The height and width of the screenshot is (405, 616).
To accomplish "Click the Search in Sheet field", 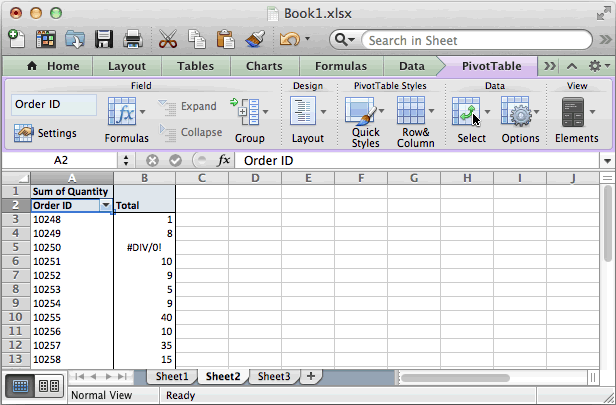I will pyautogui.click(x=476, y=40).
